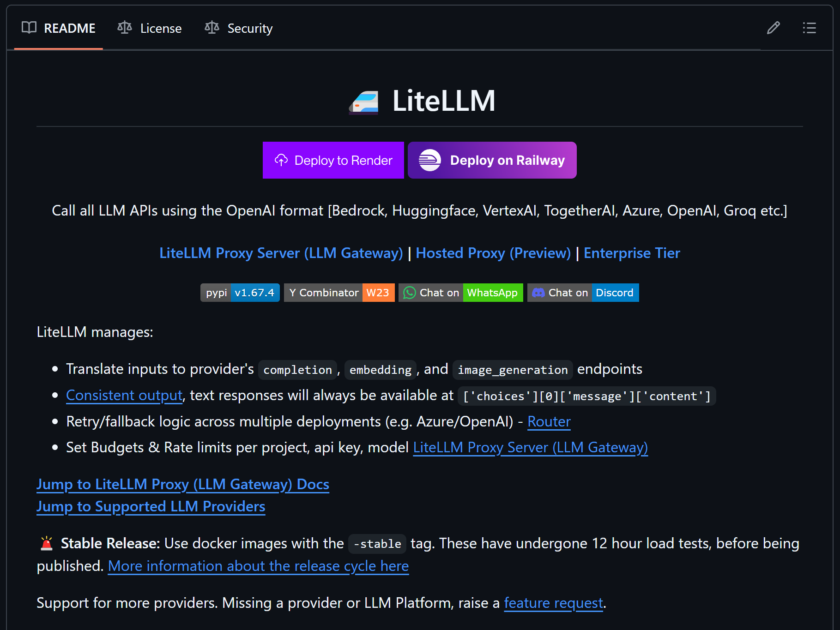
Task: Click the ['choices'][0]['message']['content'] code text
Action: pos(587,396)
